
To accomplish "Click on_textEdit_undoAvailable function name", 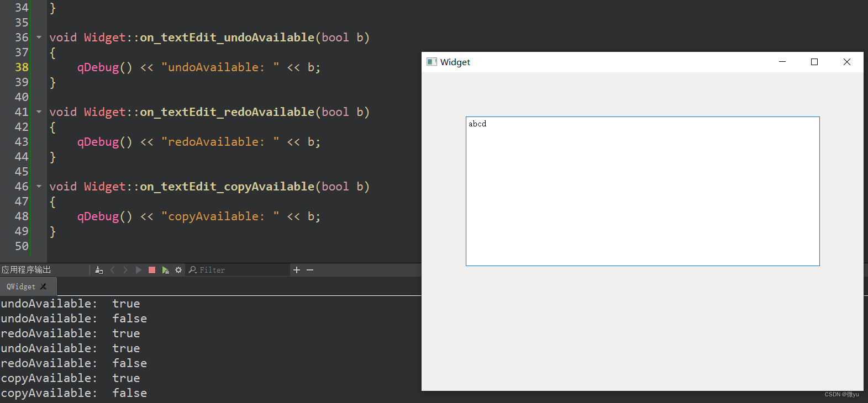I will 227,38.
